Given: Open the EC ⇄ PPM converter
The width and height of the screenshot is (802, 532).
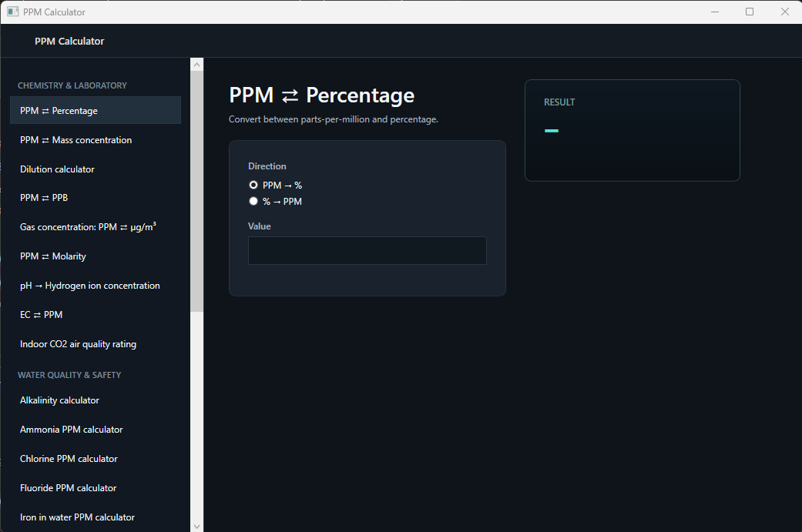Looking at the screenshot, I should coord(95,315).
